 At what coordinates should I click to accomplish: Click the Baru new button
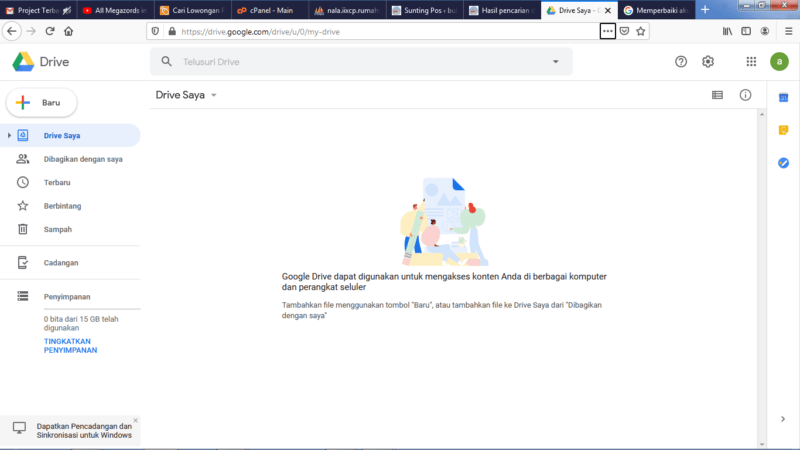point(42,103)
